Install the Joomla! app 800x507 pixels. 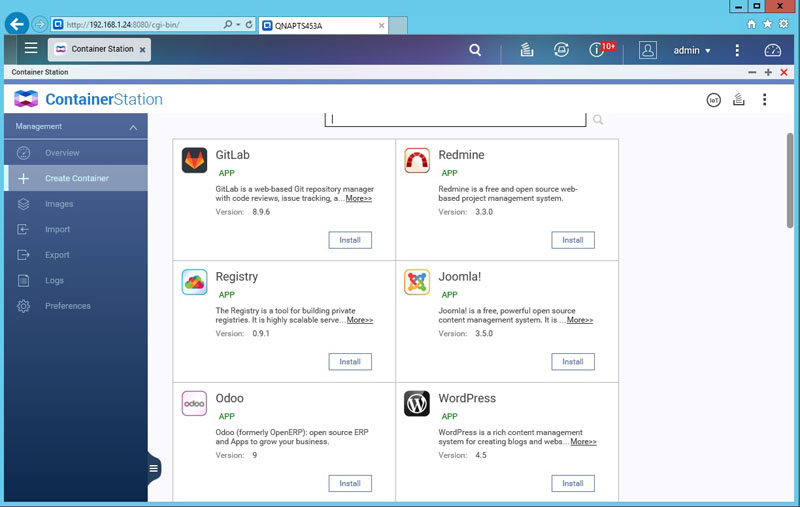(572, 362)
